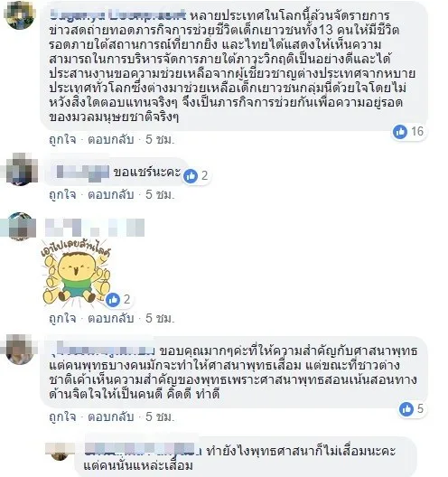Click the blurred name of sticker commenter
The height and width of the screenshot is (477, 448).
click(x=95, y=228)
